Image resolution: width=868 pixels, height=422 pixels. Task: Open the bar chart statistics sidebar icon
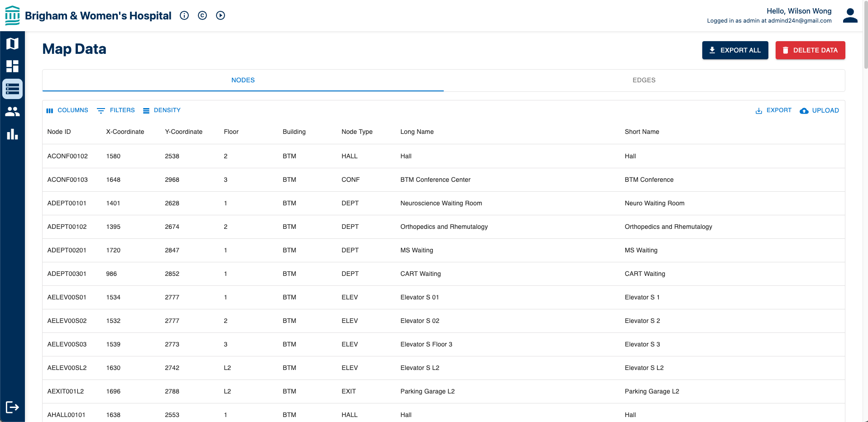point(12,134)
